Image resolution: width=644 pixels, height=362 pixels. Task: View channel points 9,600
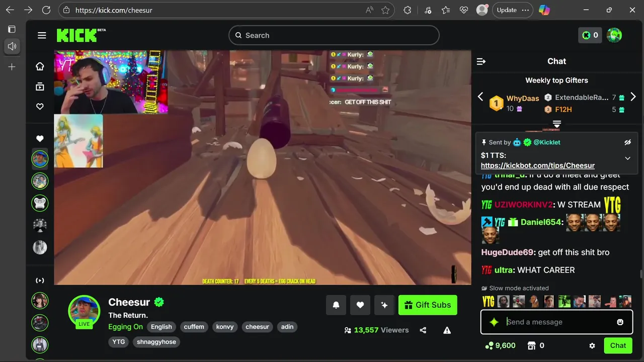500,345
